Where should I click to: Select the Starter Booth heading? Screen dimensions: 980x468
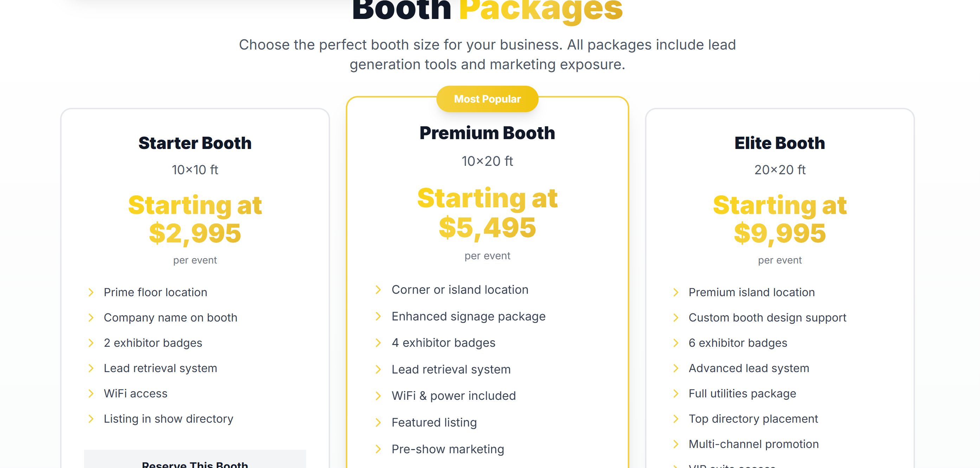(195, 143)
